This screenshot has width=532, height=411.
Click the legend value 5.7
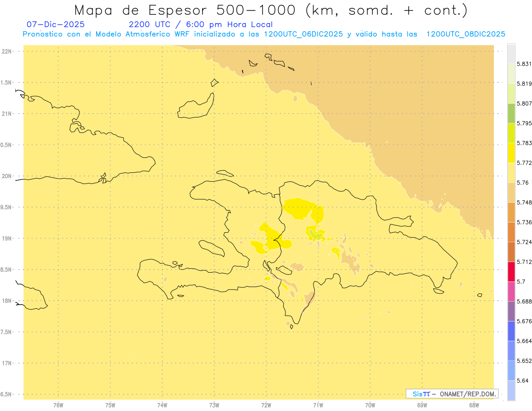coord(521,282)
